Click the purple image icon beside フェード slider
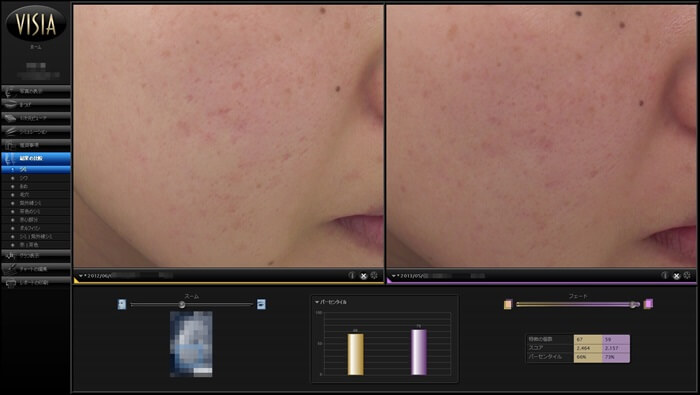The width and height of the screenshot is (700, 395). point(648,304)
